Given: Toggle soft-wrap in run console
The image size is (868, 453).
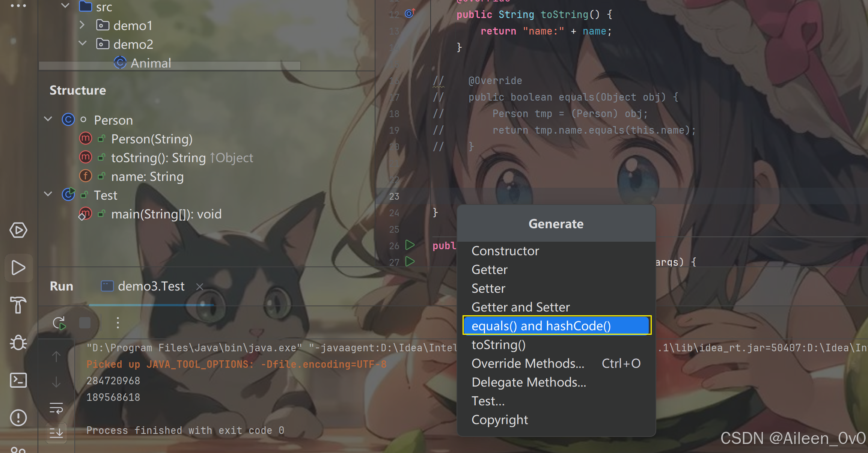Looking at the screenshot, I should [x=56, y=408].
